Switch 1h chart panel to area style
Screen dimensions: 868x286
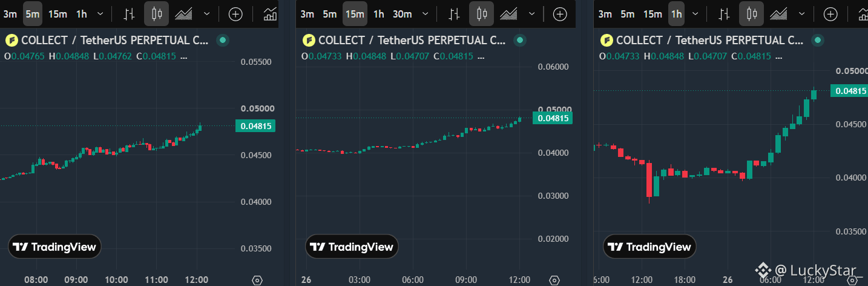click(778, 14)
